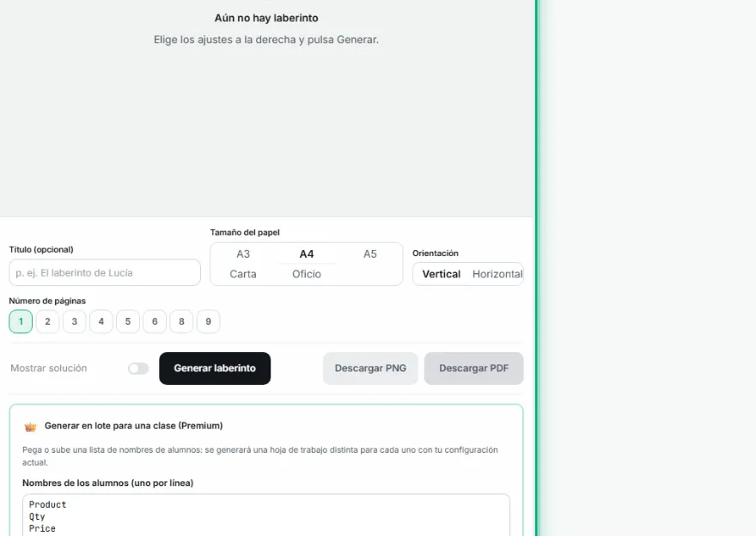Click Descargar PNG button
Screen dimensions: 756x536
click(x=370, y=368)
